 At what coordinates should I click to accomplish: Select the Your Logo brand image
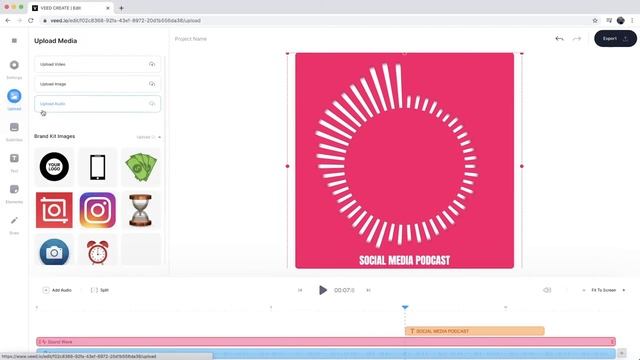point(54,167)
